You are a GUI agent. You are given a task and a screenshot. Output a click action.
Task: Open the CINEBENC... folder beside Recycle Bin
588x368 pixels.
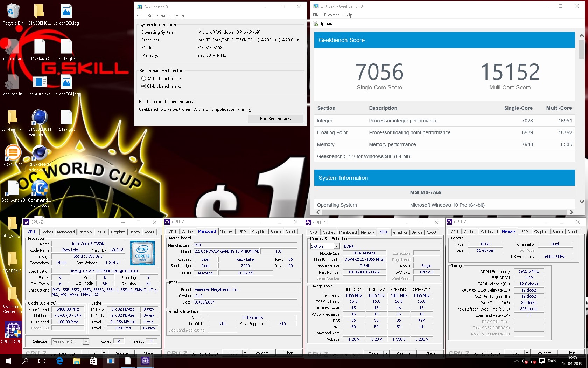pos(40,14)
